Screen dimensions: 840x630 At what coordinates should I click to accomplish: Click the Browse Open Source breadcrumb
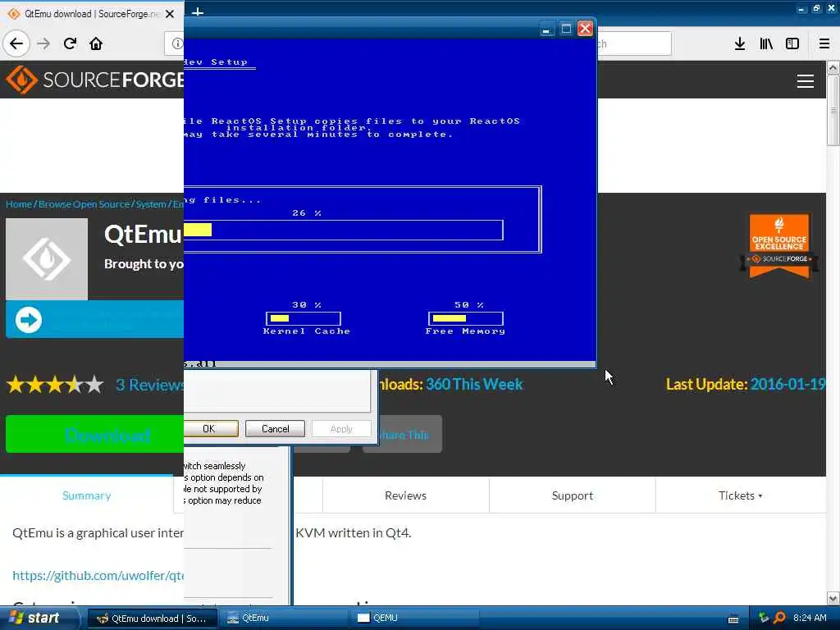pos(84,204)
